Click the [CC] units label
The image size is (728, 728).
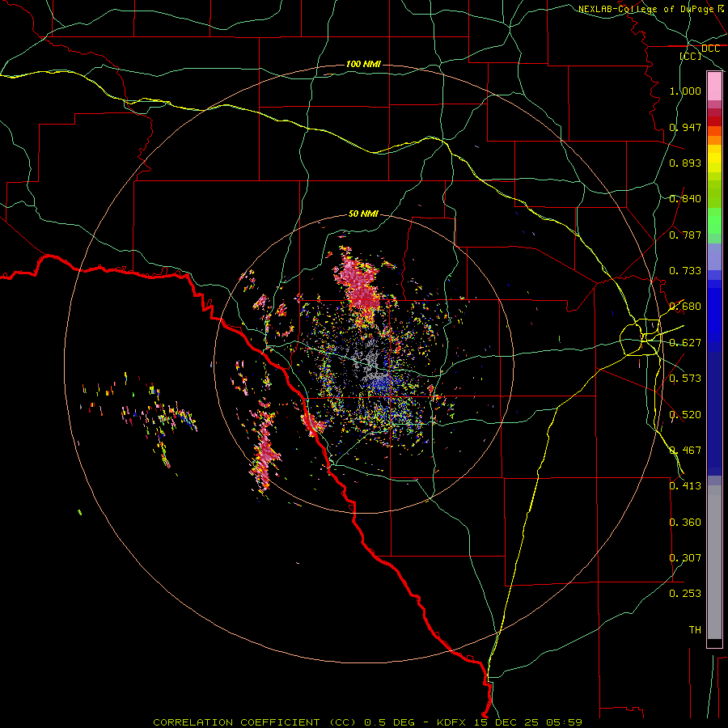point(691,56)
